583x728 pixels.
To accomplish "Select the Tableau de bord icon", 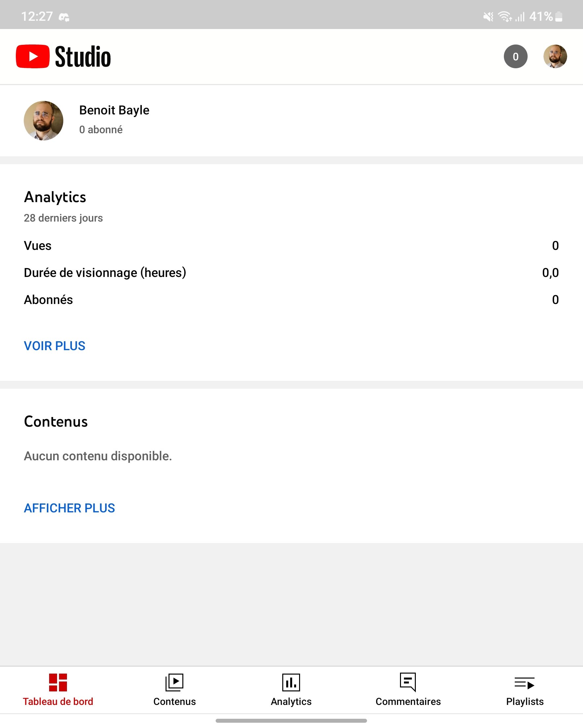I will point(58,682).
